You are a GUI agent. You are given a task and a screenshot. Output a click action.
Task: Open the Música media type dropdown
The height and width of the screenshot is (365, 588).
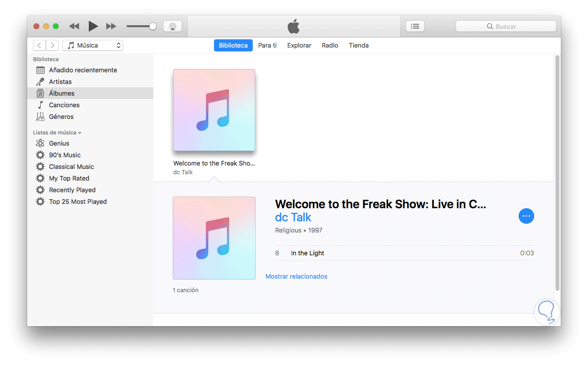[93, 45]
